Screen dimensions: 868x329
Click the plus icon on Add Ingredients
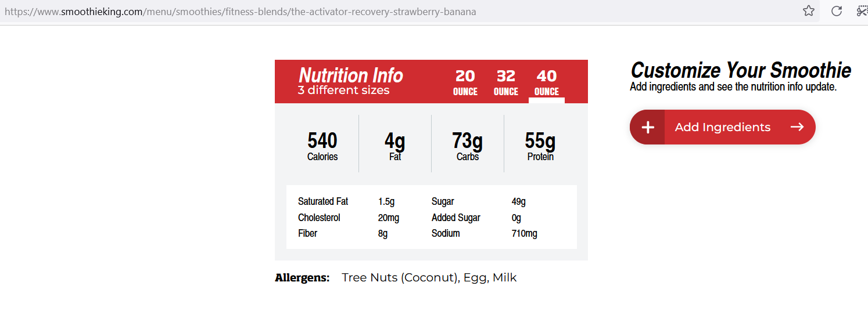tap(648, 127)
